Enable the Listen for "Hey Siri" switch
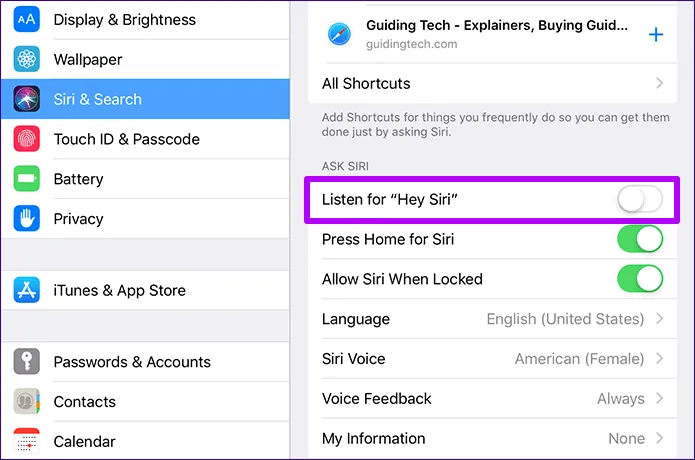 (639, 200)
